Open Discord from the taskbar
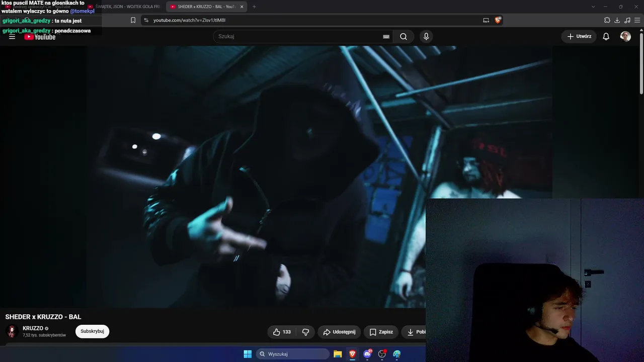The image size is (644, 362). pyautogui.click(x=367, y=354)
